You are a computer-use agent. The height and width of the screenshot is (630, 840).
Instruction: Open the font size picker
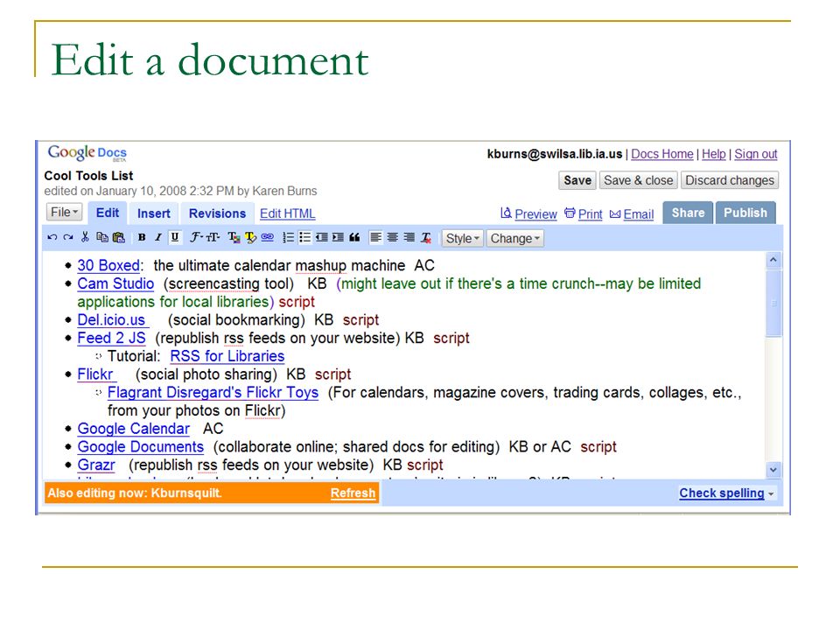(x=213, y=237)
